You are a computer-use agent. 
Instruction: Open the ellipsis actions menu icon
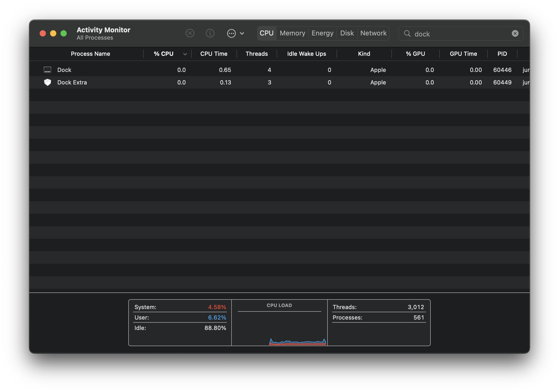click(231, 33)
